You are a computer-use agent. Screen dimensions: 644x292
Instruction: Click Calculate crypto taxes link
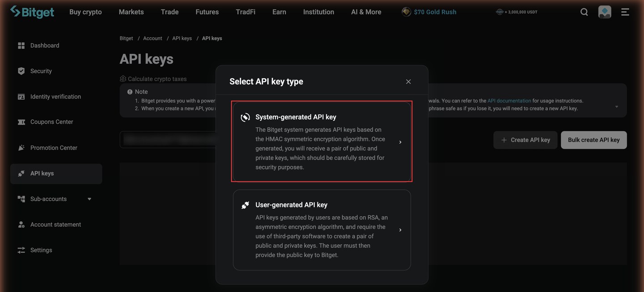(x=157, y=79)
